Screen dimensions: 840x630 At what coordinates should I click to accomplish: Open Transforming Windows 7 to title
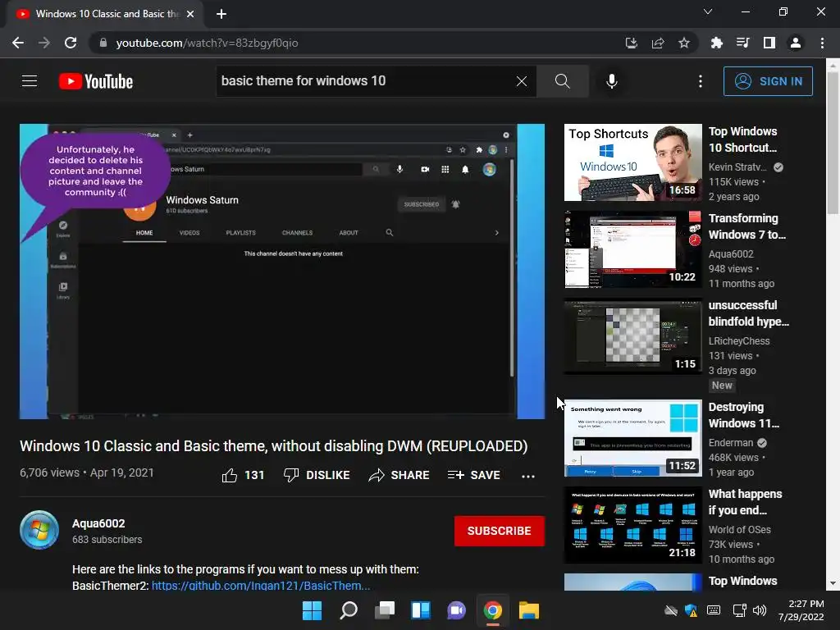[746, 226]
